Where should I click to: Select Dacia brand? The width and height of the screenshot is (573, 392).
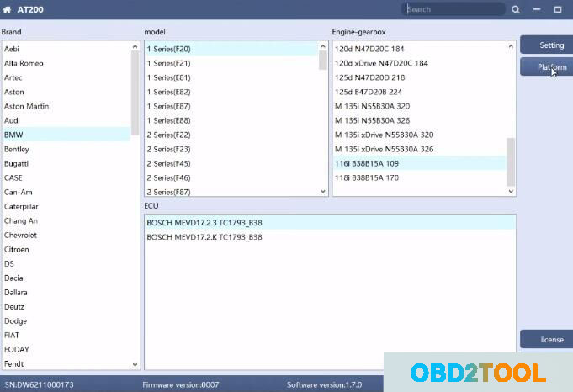pyautogui.click(x=66, y=278)
